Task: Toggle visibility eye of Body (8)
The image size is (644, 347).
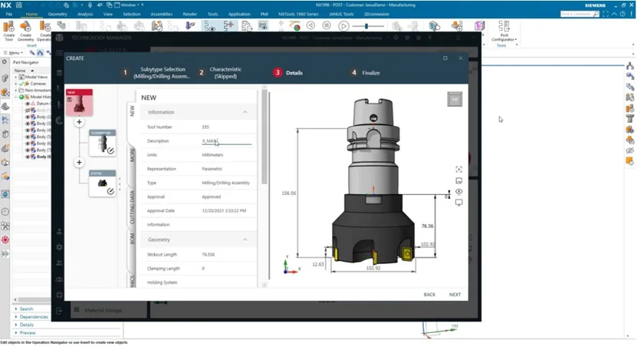Action: click(x=28, y=157)
